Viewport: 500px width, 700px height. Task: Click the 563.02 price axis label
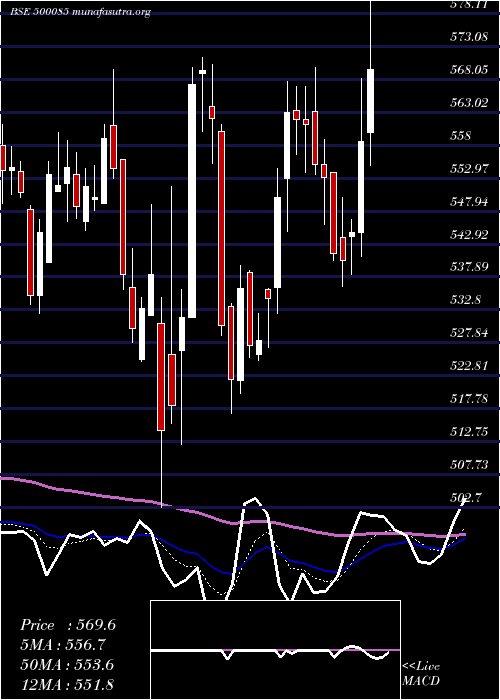[469, 103]
